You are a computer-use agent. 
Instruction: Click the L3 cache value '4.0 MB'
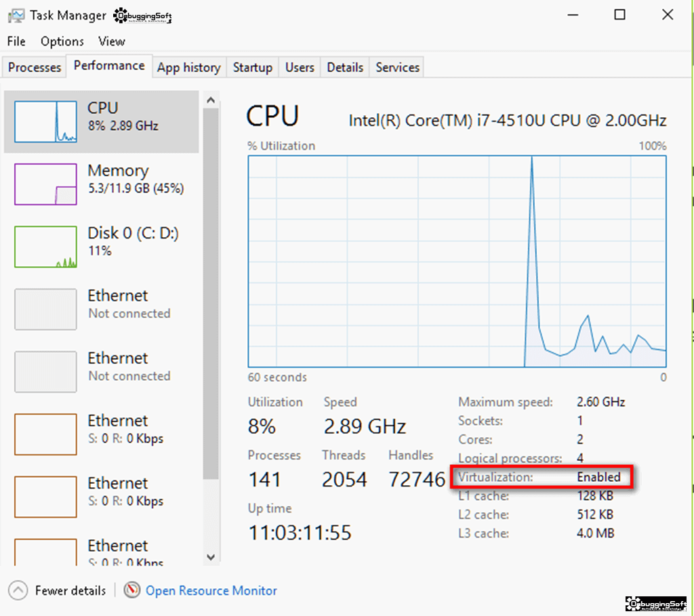[x=595, y=533]
